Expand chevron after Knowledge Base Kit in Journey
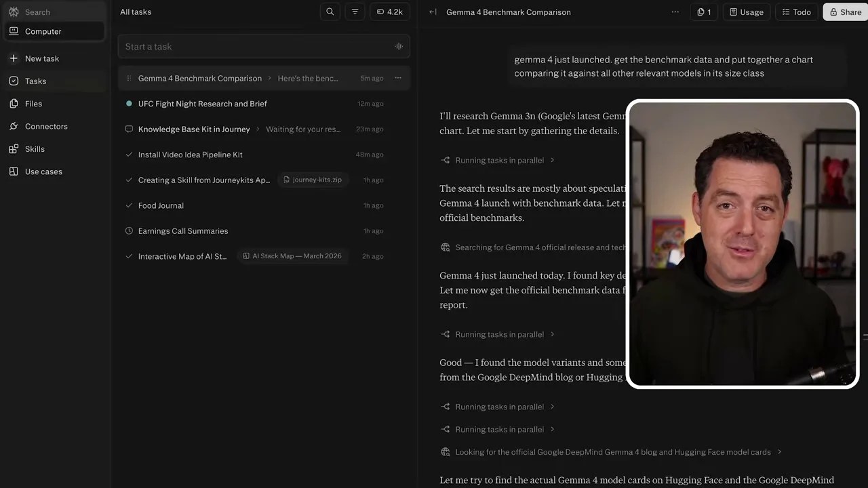Viewport: 868px width, 488px height. pyautogui.click(x=258, y=129)
